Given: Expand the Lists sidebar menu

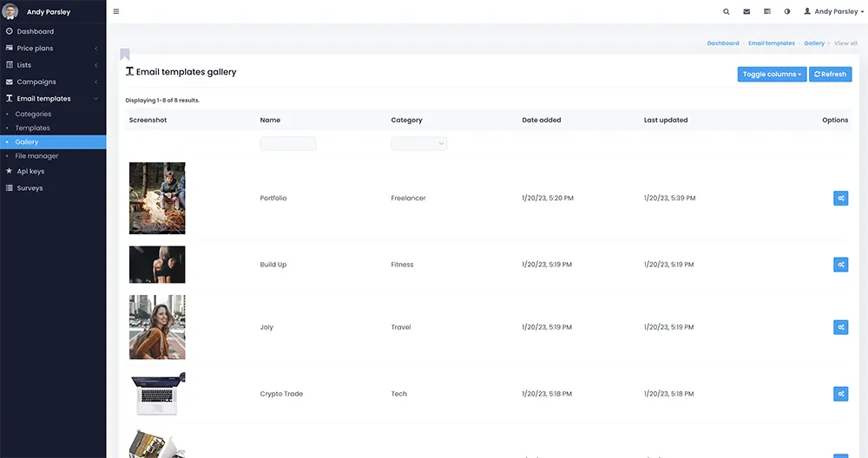Looking at the screenshot, I should (x=53, y=65).
